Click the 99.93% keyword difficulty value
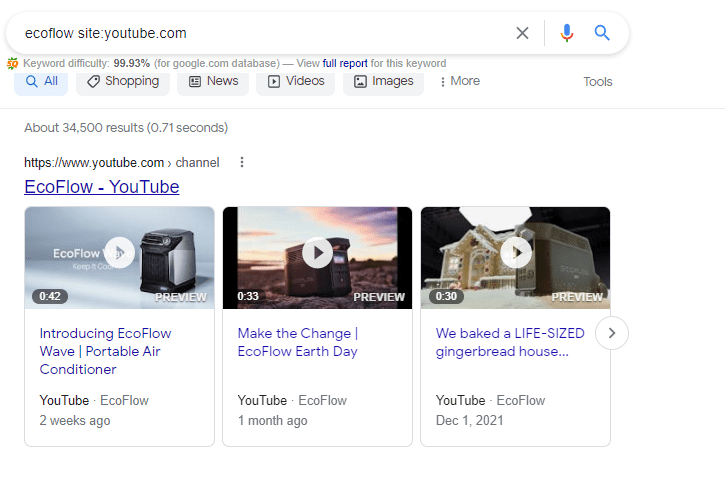 click(132, 63)
